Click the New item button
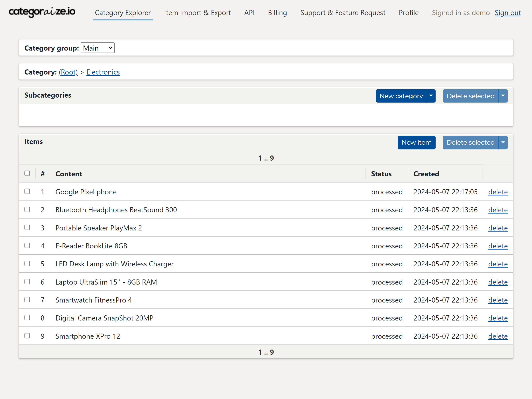532x399 pixels. pos(416,142)
